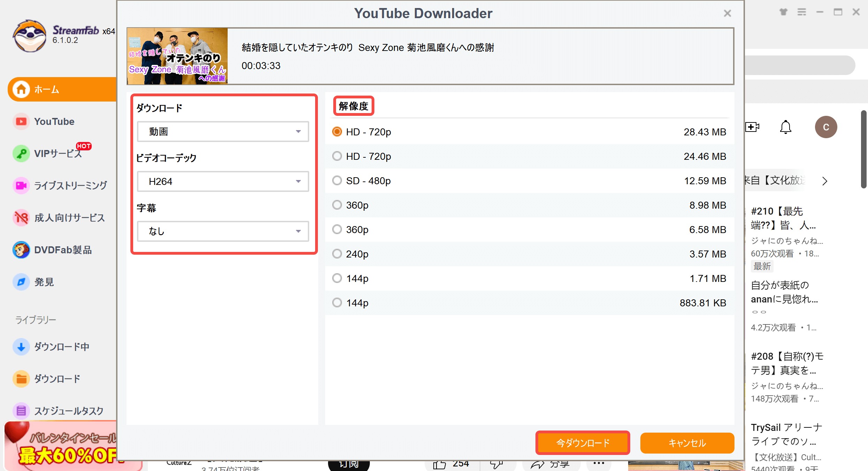The height and width of the screenshot is (471, 868).
Task: Click the skin shirt icon in title bar
Action: point(784,12)
